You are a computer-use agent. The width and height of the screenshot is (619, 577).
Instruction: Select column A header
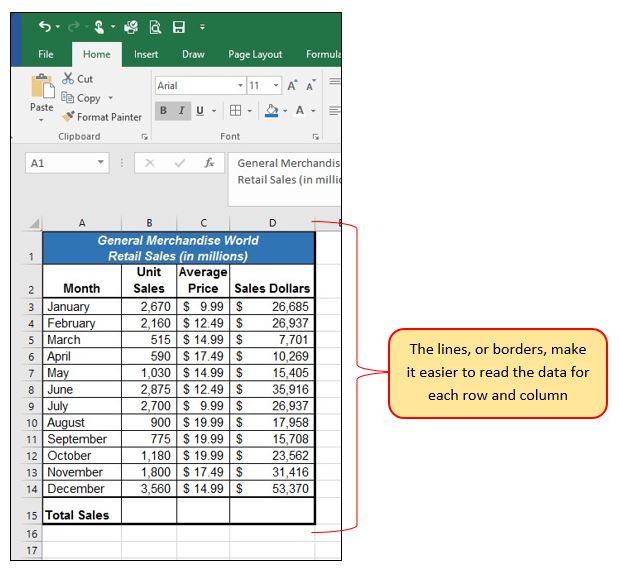82,223
